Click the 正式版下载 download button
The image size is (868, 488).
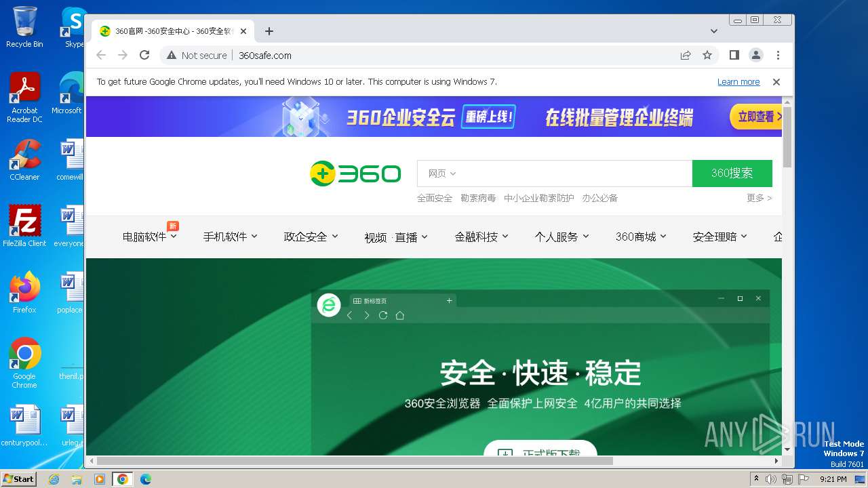(x=540, y=448)
